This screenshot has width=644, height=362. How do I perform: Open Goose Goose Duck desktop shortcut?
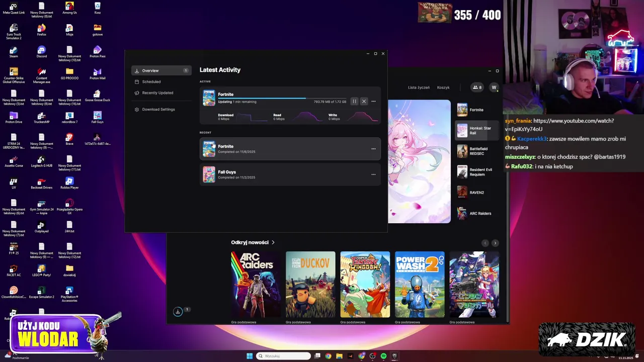[98, 96]
